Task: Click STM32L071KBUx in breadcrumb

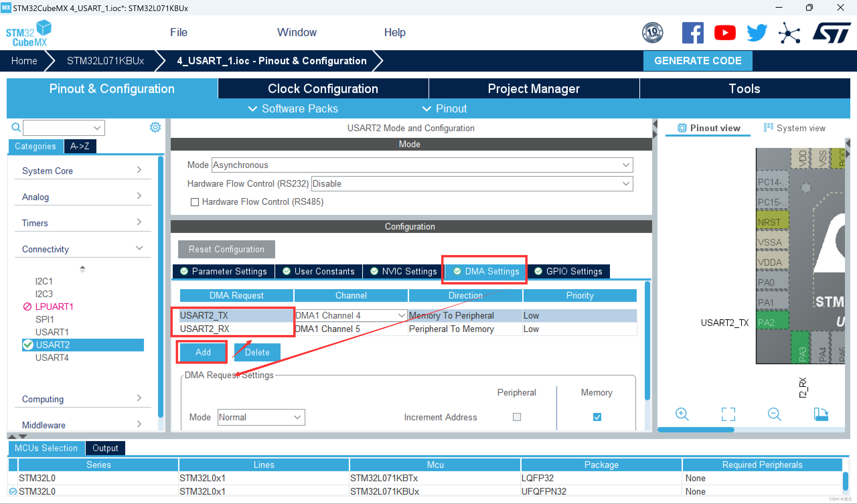Action: coord(105,61)
